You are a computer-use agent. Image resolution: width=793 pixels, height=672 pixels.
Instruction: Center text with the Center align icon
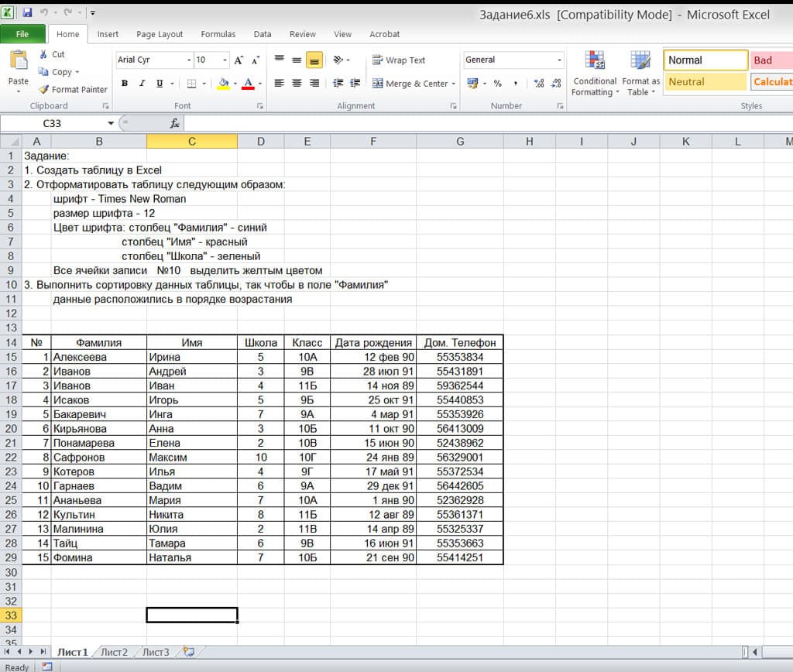pyautogui.click(x=297, y=84)
